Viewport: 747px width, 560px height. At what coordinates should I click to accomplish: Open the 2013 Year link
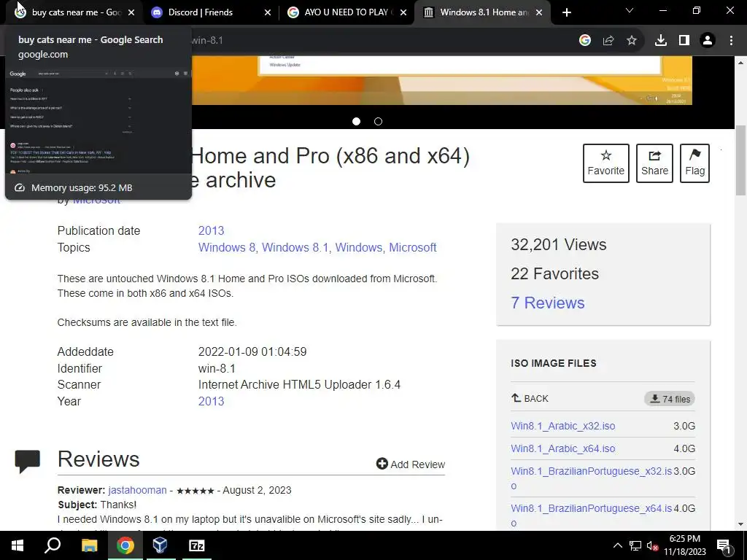211,401
